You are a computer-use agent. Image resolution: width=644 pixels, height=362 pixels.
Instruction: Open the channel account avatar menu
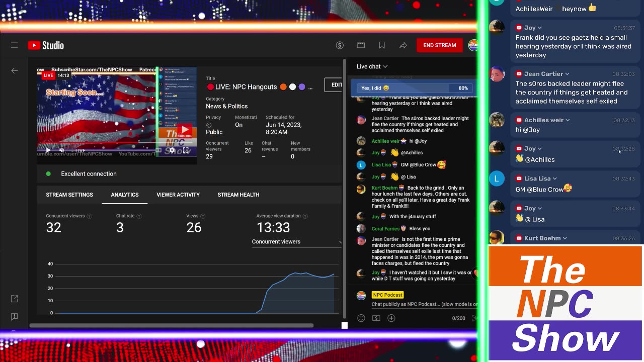(473, 45)
